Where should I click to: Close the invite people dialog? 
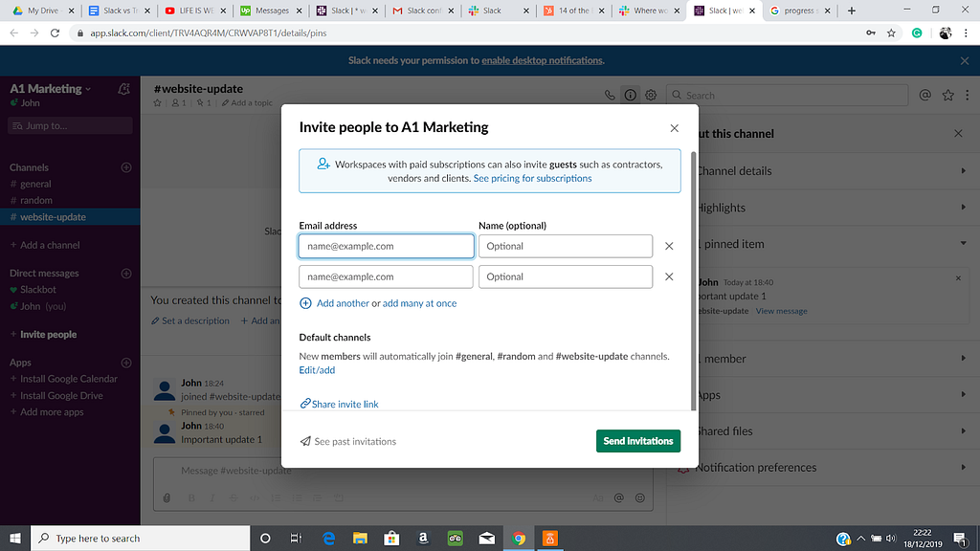(x=674, y=128)
